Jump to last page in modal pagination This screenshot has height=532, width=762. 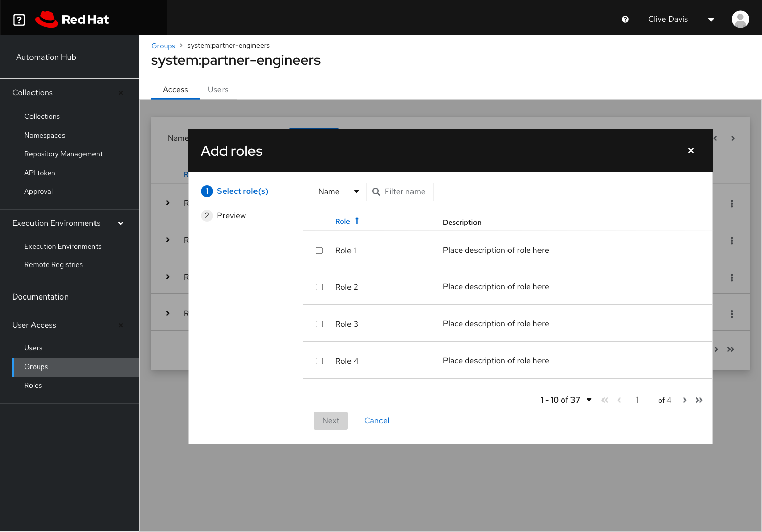[699, 400]
